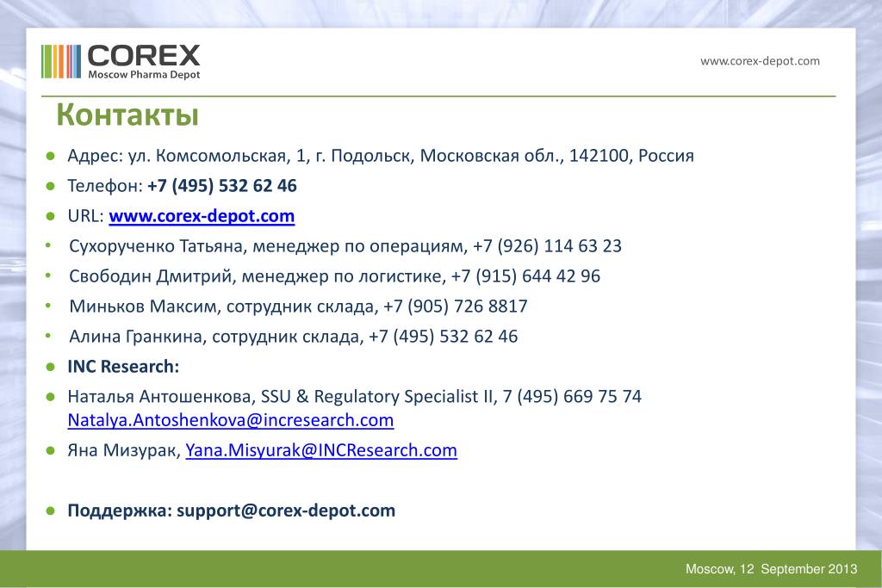The width and height of the screenshot is (882, 588).
Task: Click the Миньков Максим contact line
Action: pyautogui.click(x=298, y=306)
